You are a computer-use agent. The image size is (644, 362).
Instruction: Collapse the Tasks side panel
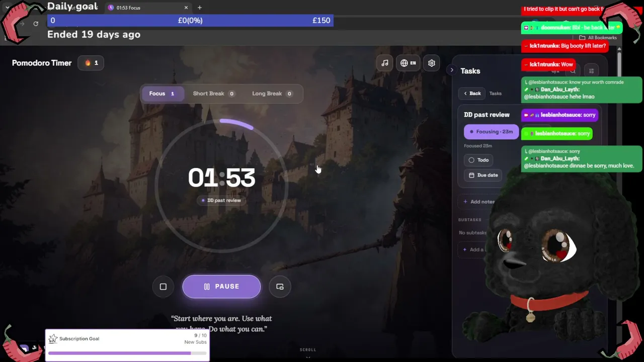452,70
